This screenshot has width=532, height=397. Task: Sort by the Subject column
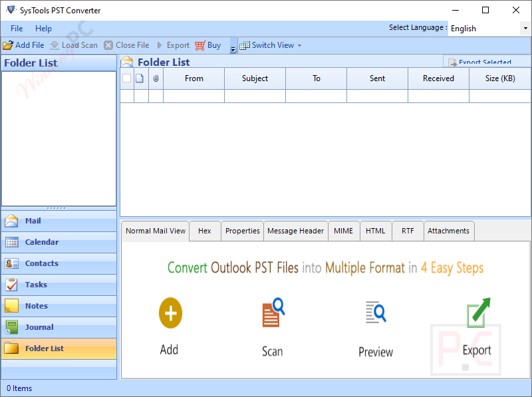[x=255, y=78]
